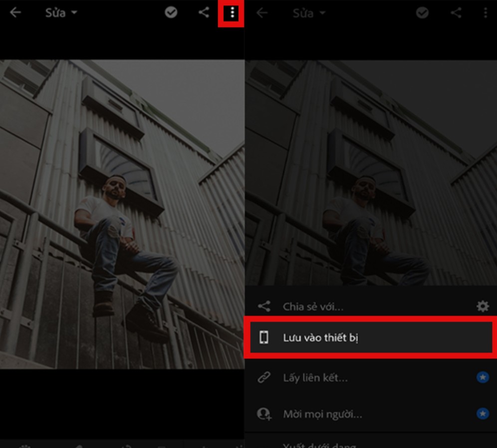Choose Lấy liên kết... from the menu
The image size is (497, 448).
[315, 378]
